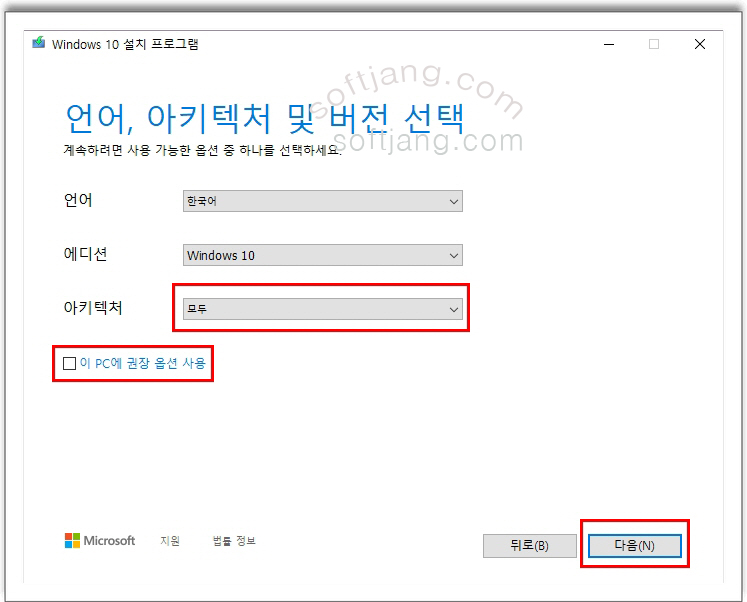747x602 pixels.
Task: Close the Windows 10 setup window
Action: tap(700, 44)
